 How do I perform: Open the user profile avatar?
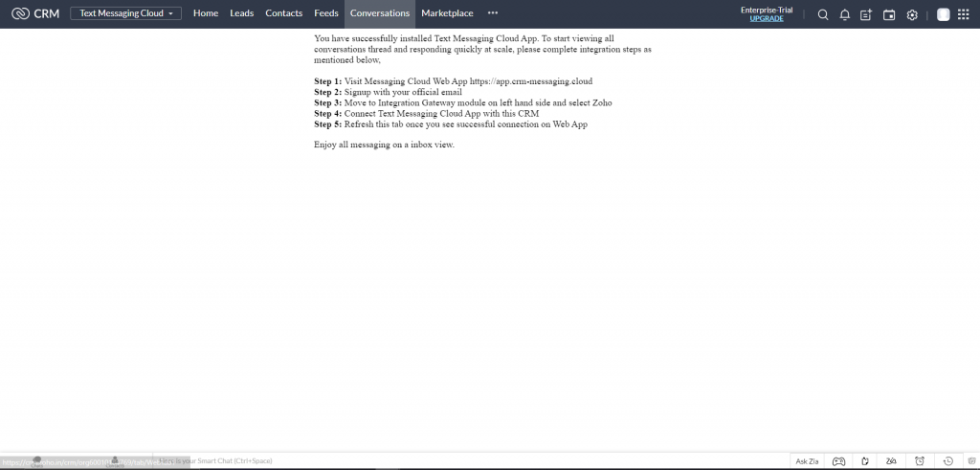pos(943,14)
